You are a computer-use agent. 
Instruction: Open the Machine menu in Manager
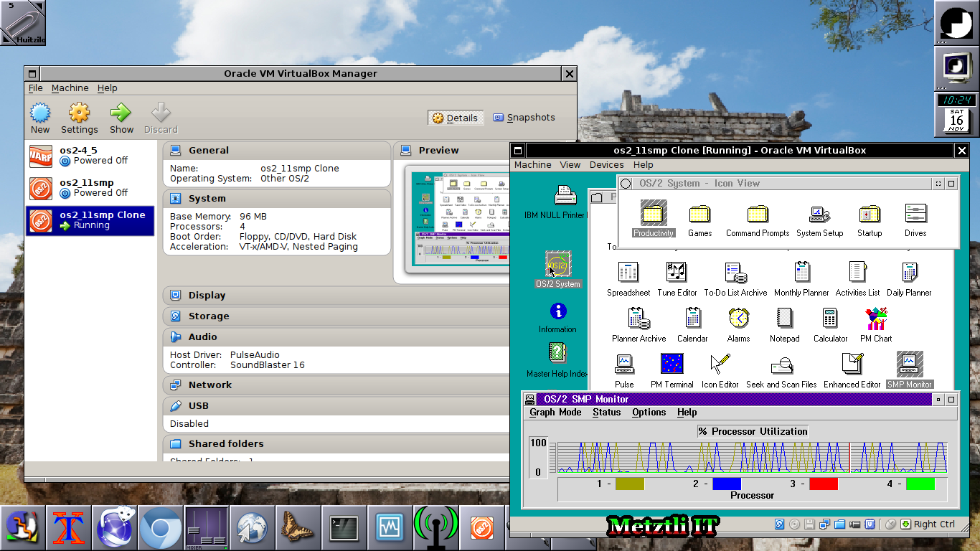70,88
